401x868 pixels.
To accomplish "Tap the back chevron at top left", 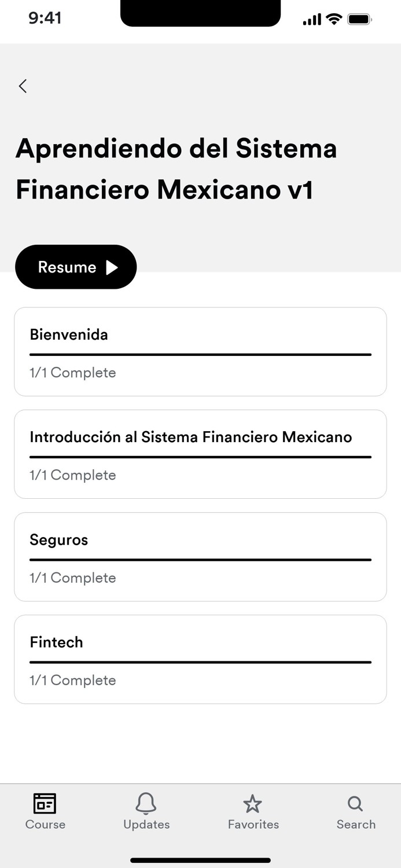I will tap(23, 86).
